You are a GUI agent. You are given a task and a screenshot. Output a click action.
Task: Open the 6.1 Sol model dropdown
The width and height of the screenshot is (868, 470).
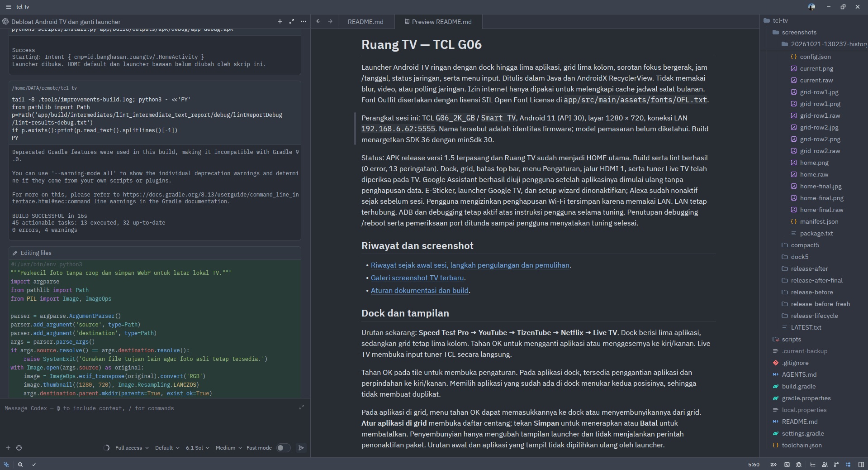tap(197, 448)
